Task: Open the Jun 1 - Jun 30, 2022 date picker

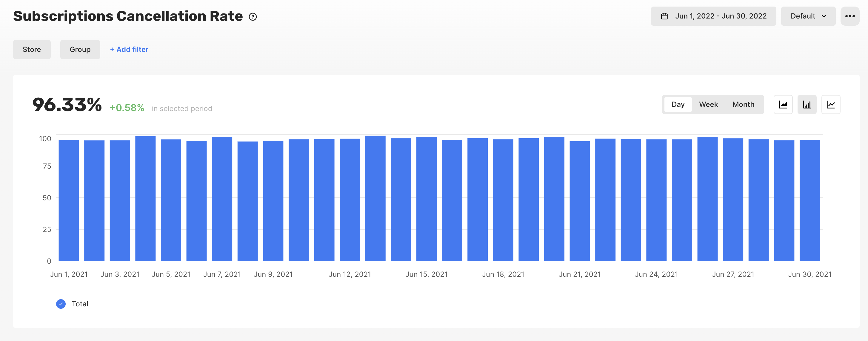Action: (x=721, y=16)
